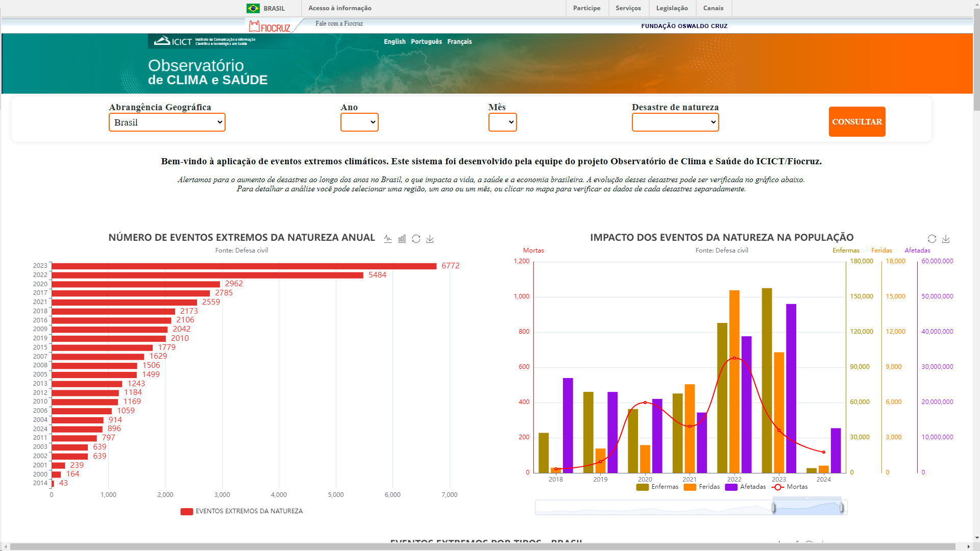The width and height of the screenshot is (980, 551).
Task: Click the horizontal page scrollbar
Action: pos(482,547)
